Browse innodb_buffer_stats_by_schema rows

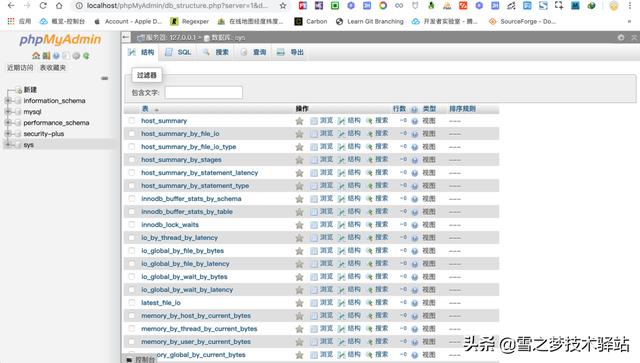pos(322,198)
